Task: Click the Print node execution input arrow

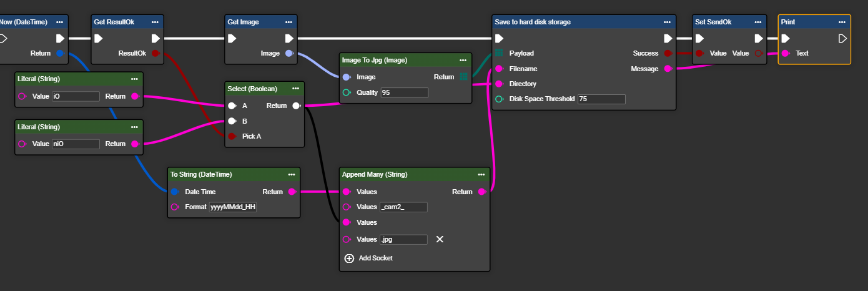Action: click(x=786, y=39)
